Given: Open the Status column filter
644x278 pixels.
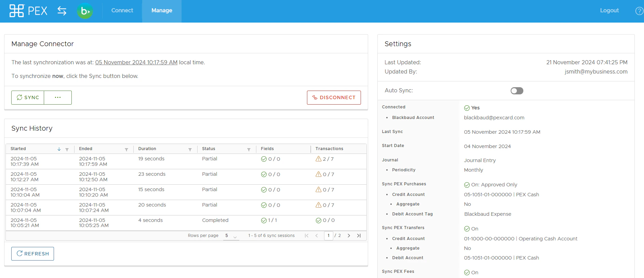Looking at the screenshot, I should tap(249, 149).
